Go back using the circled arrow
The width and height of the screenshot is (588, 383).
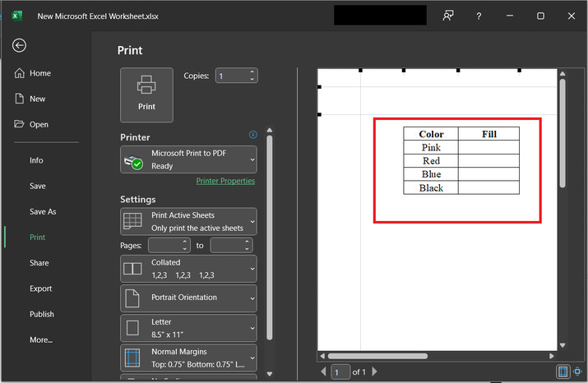(x=19, y=45)
